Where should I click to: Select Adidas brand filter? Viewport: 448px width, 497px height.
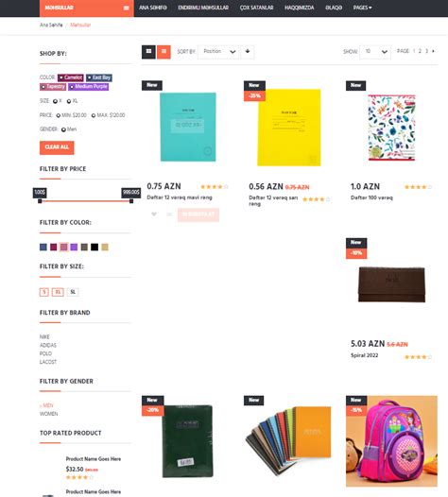(48, 345)
